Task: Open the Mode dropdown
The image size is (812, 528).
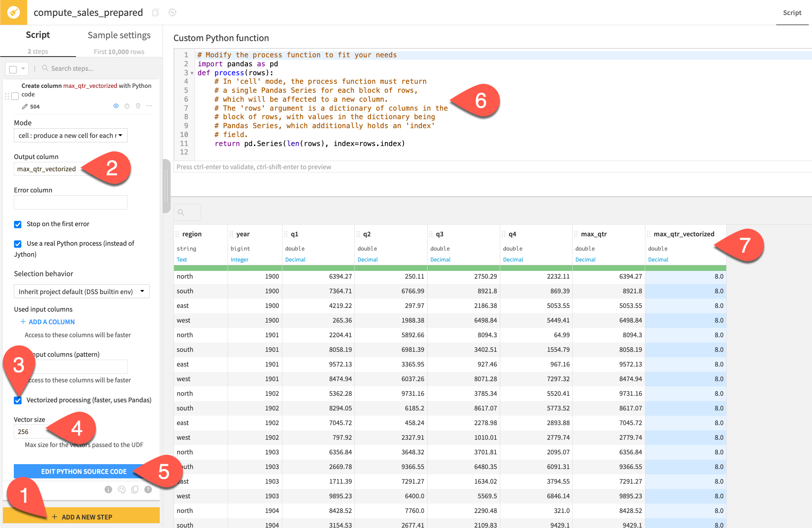Action: coord(71,135)
